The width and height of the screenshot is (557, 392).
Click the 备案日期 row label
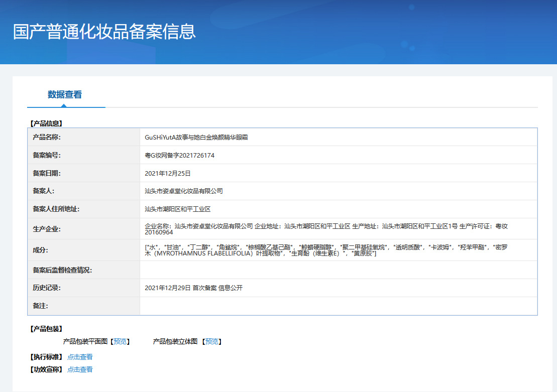tap(47, 173)
